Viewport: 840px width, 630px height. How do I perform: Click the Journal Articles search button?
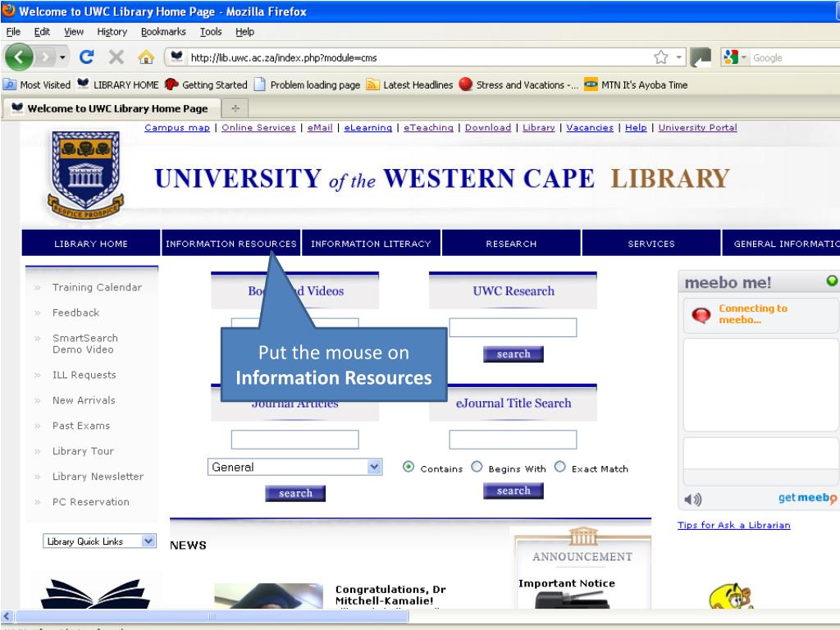click(x=295, y=493)
